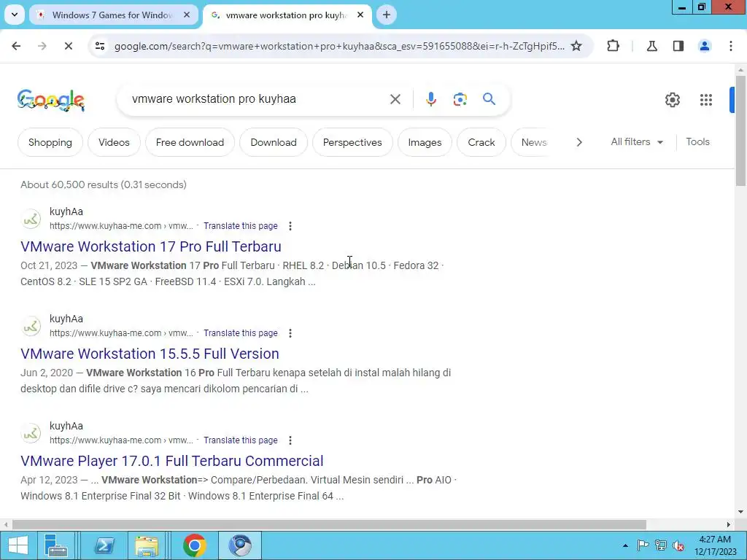This screenshot has height=560, width=747.
Task: Open more options for VMware Player 17.0.1 result
Action: coord(290,440)
